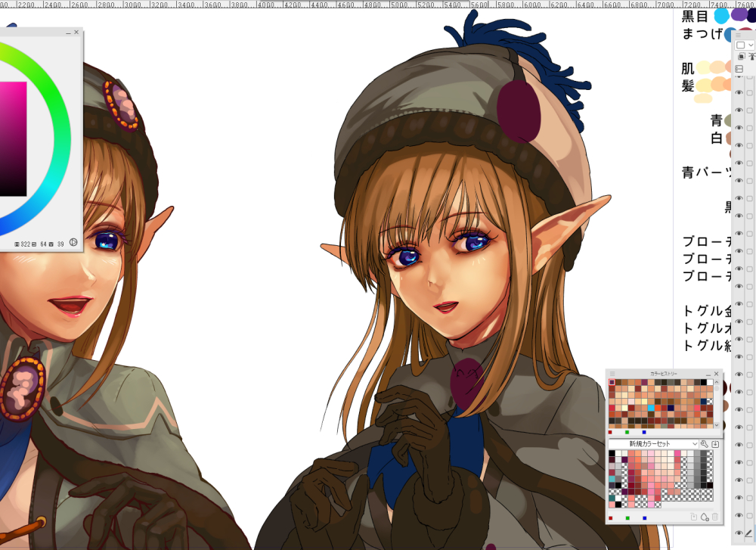Open color set settings wrench icon
756x550 pixels.
[705, 444]
